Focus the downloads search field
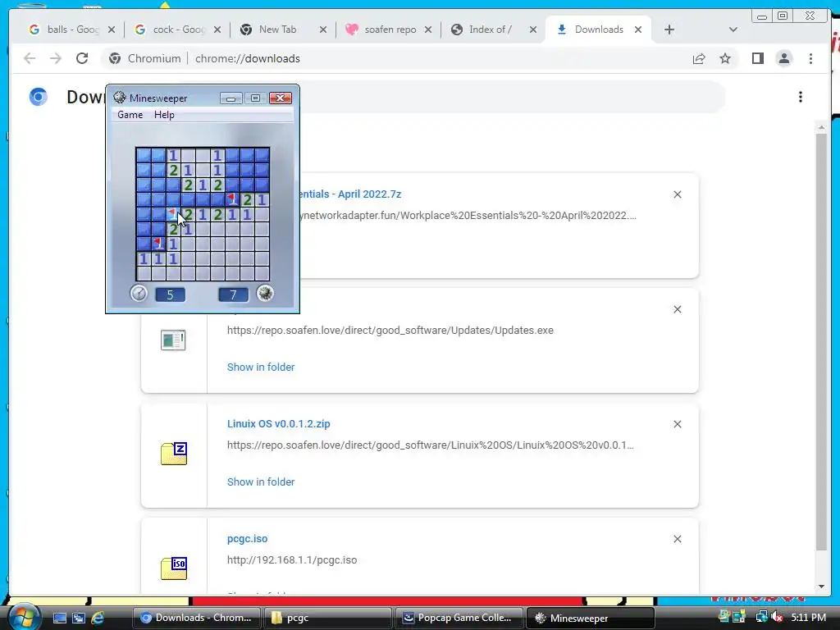840x630 pixels. point(512,97)
